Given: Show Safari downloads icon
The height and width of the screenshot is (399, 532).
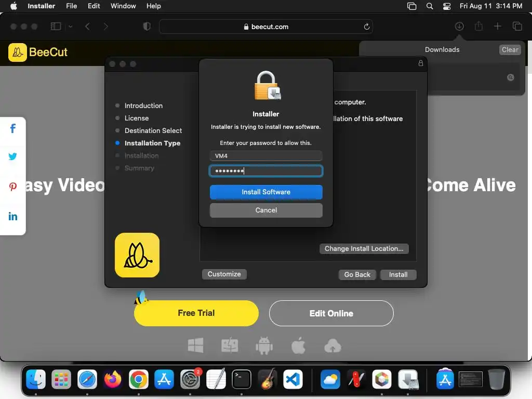Looking at the screenshot, I should [459, 26].
